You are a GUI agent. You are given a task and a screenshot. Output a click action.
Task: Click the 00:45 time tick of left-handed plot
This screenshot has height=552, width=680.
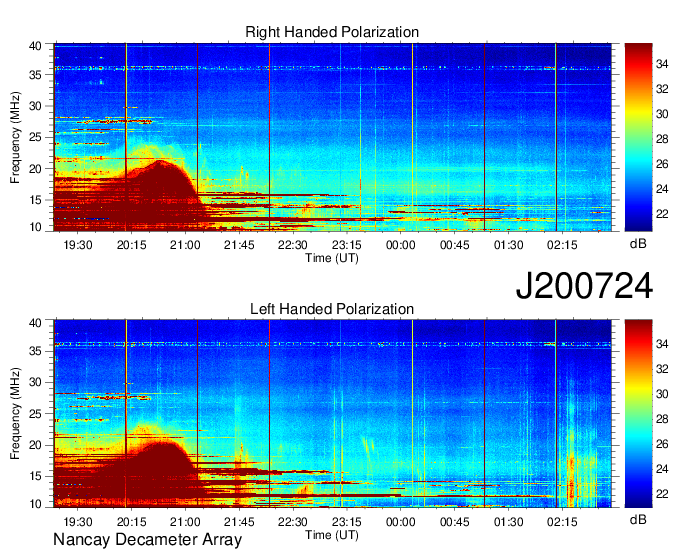tap(454, 522)
